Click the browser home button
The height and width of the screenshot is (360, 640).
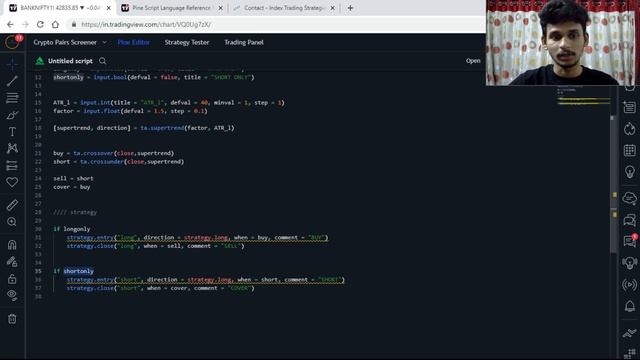[55, 24]
